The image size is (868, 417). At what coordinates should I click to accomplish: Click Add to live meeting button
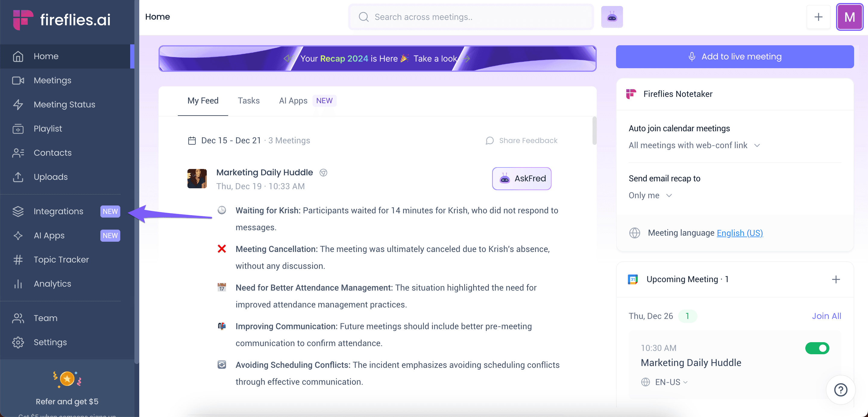click(x=734, y=57)
